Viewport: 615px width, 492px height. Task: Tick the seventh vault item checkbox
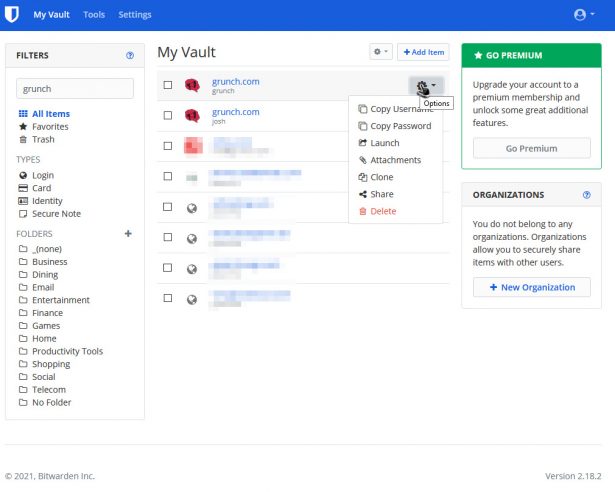point(168,268)
